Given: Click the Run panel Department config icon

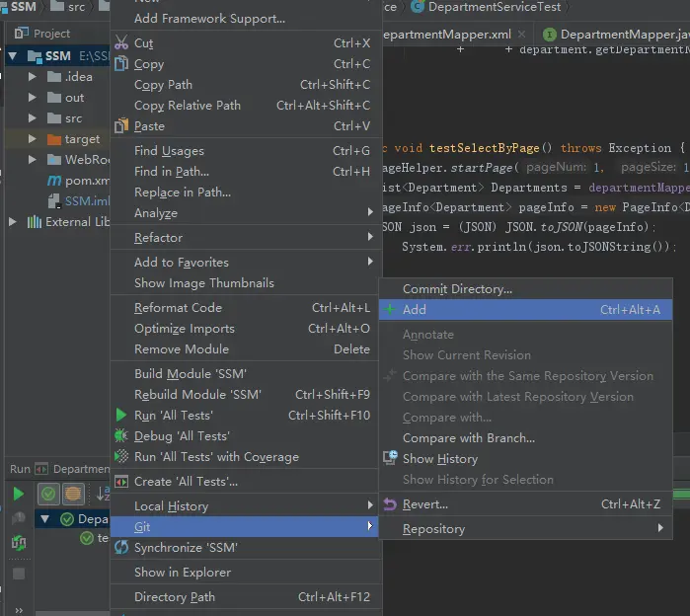Looking at the screenshot, I should pos(41,469).
